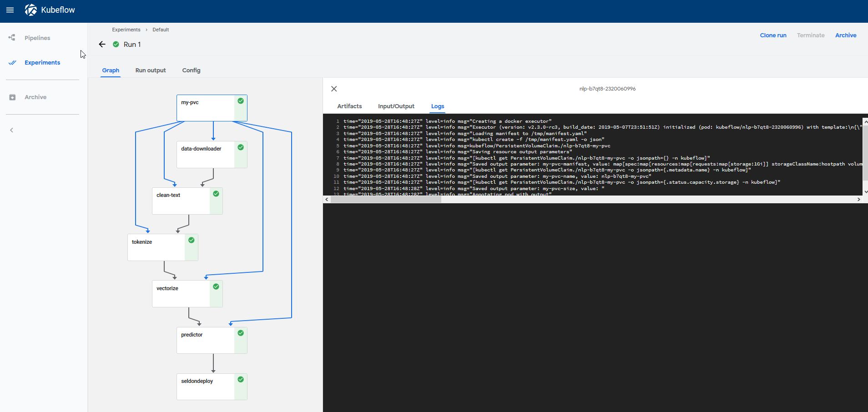Open the navigation hamburger menu
The width and height of the screenshot is (868, 412).
pos(10,10)
